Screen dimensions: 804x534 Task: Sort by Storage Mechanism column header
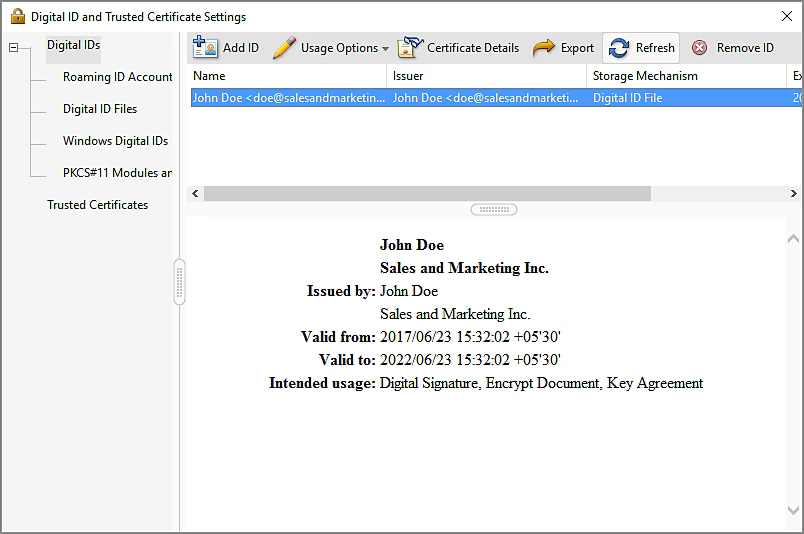coord(686,76)
